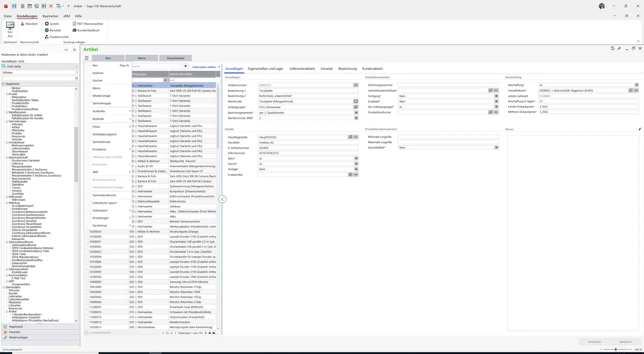Switch to the Intrastat tab
This screenshot has width=644, height=354.
[x=327, y=69]
